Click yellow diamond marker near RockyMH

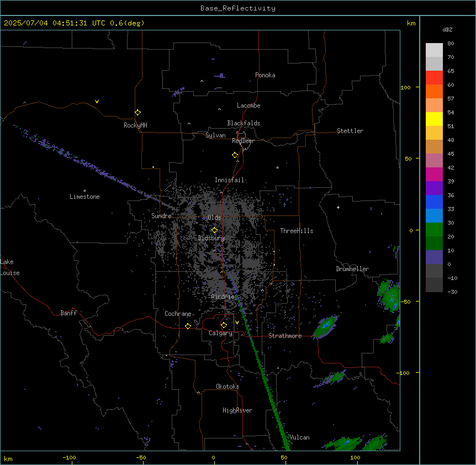tap(137, 112)
